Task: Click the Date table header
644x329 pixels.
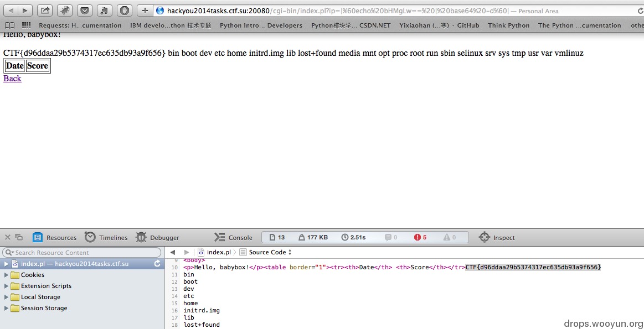Action: pos(15,66)
